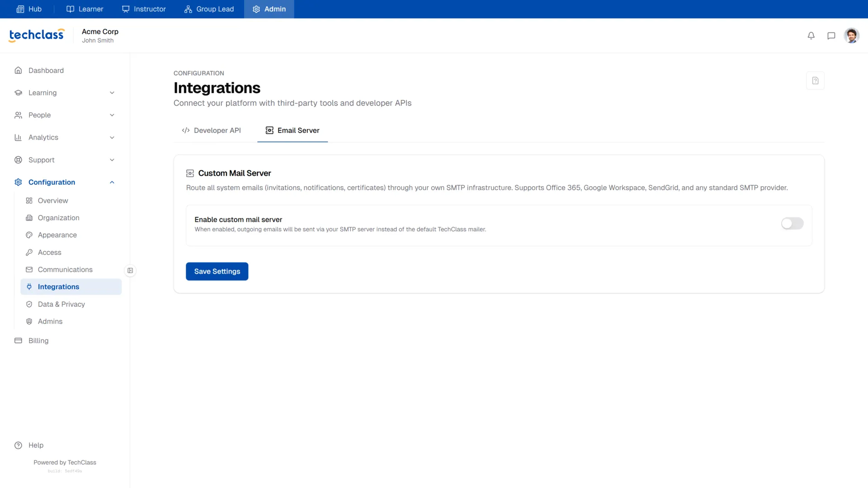
Task: Open John Smith's profile avatar
Action: click(x=851, y=36)
